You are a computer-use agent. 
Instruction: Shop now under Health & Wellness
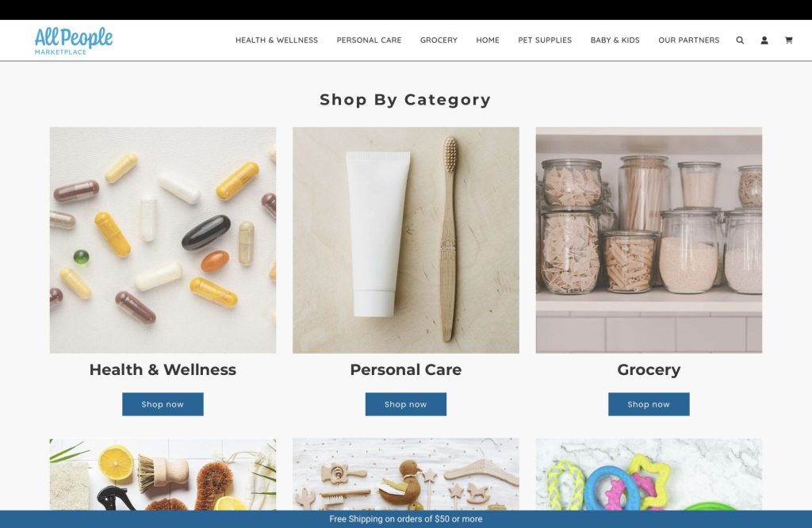click(163, 404)
